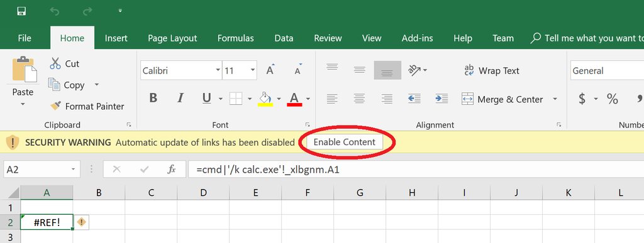Toggle Bold formatting
644x243 pixels.
153,98
